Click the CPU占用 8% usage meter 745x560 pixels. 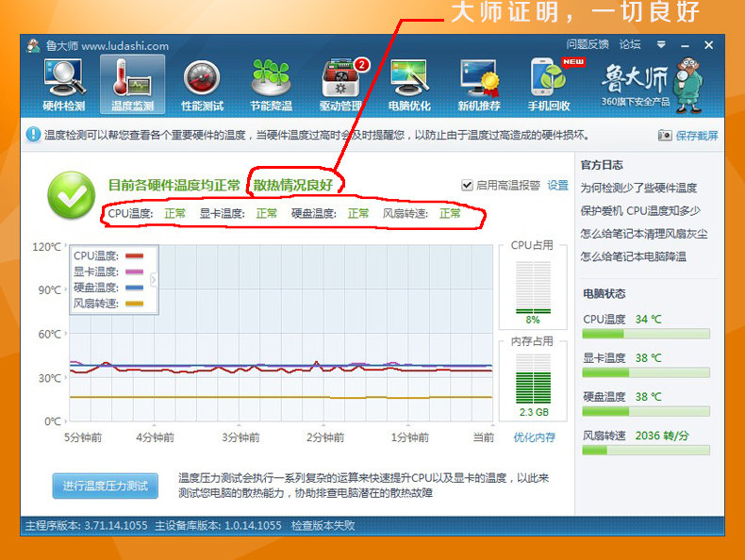pyautogui.click(x=533, y=287)
